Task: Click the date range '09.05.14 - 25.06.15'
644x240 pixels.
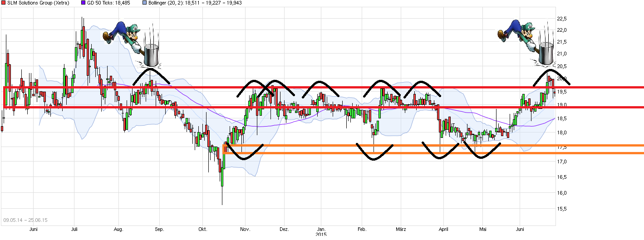Action: (x=25, y=220)
